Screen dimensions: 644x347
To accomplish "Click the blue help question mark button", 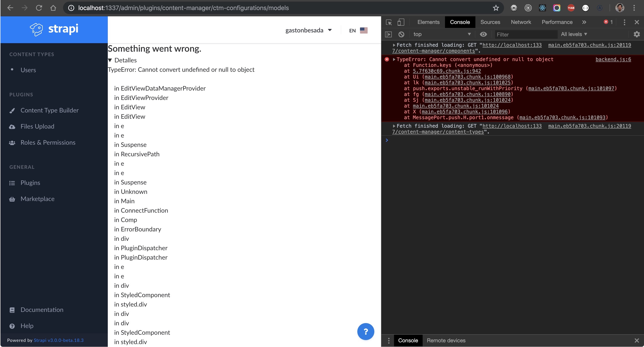I will click(x=366, y=332).
